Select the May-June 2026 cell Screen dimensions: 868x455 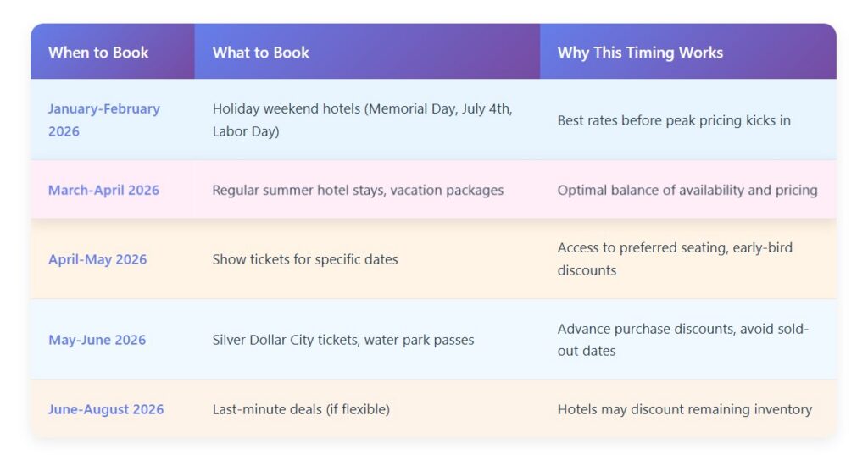click(97, 340)
